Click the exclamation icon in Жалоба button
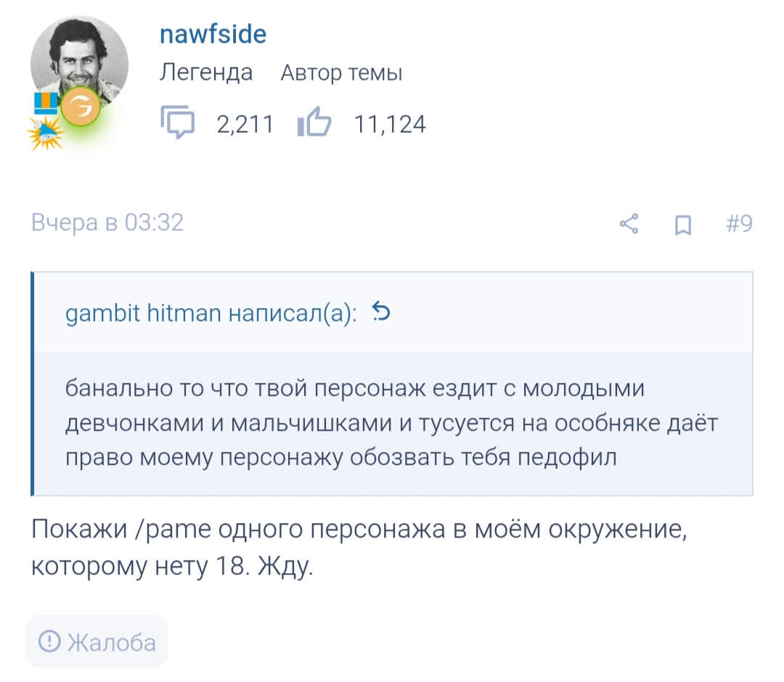The image size is (784, 682). (x=49, y=641)
